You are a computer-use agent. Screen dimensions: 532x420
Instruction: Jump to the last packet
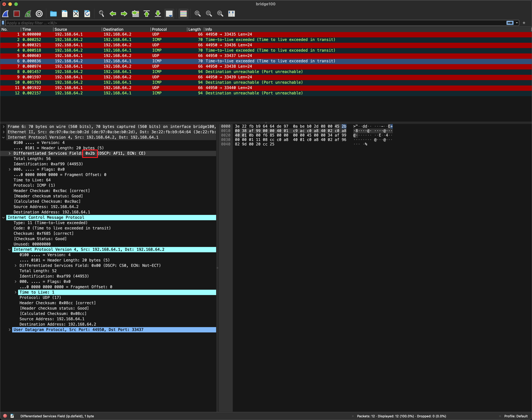click(x=158, y=14)
